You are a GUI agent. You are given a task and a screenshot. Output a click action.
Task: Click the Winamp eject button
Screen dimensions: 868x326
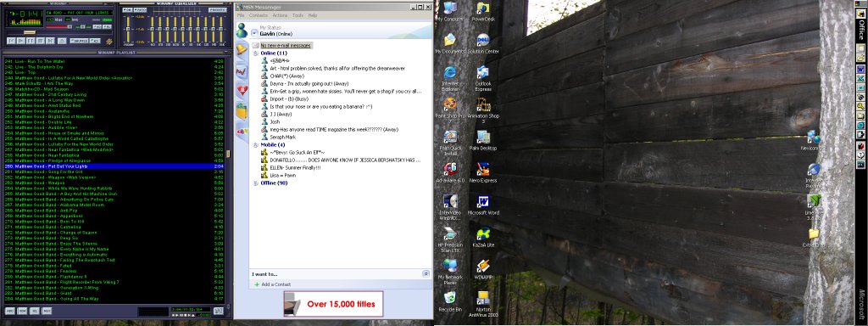[62, 41]
